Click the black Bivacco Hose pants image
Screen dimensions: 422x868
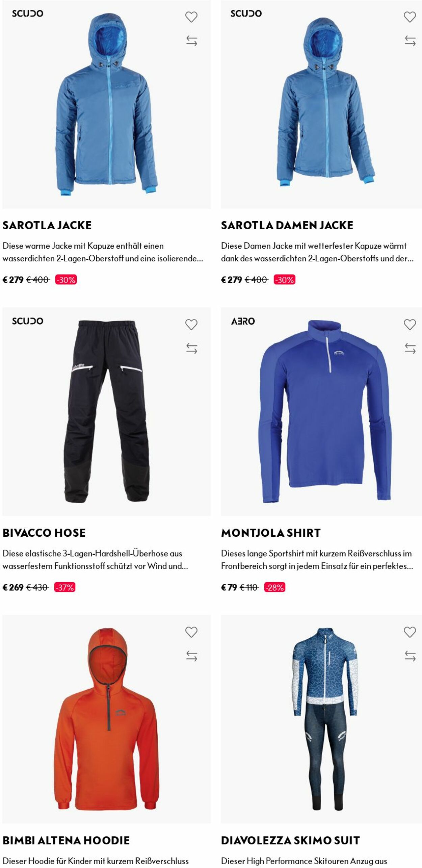click(107, 412)
